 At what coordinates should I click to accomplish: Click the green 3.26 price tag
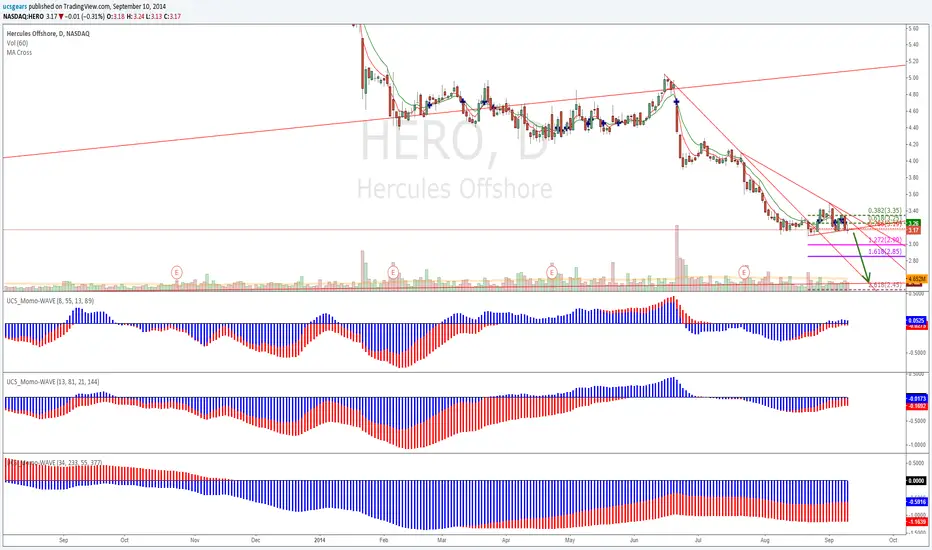914,224
